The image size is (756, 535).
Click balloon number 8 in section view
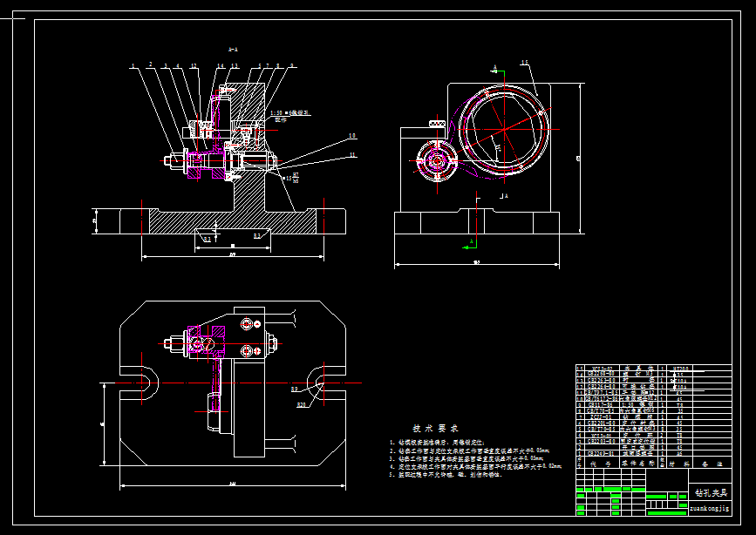pyautogui.click(x=277, y=65)
